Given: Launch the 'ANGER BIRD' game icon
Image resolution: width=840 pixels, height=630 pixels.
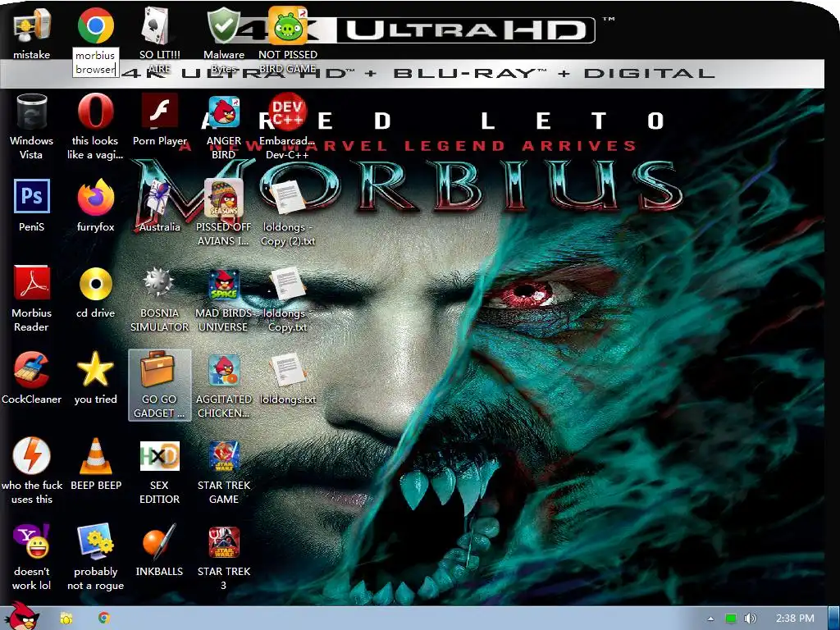Looking at the screenshot, I should (x=223, y=112).
